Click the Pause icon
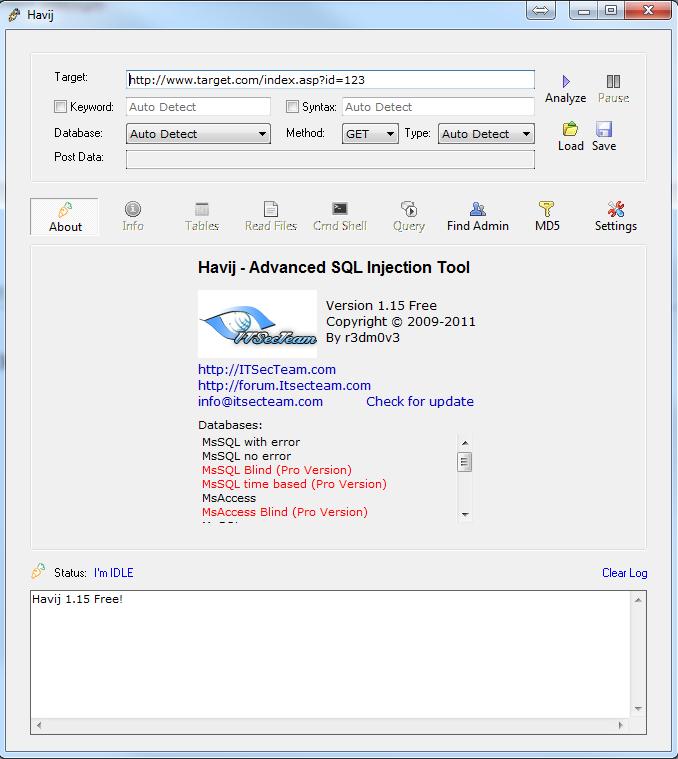Image resolution: width=678 pixels, height=759 pixels. [613, 81]
